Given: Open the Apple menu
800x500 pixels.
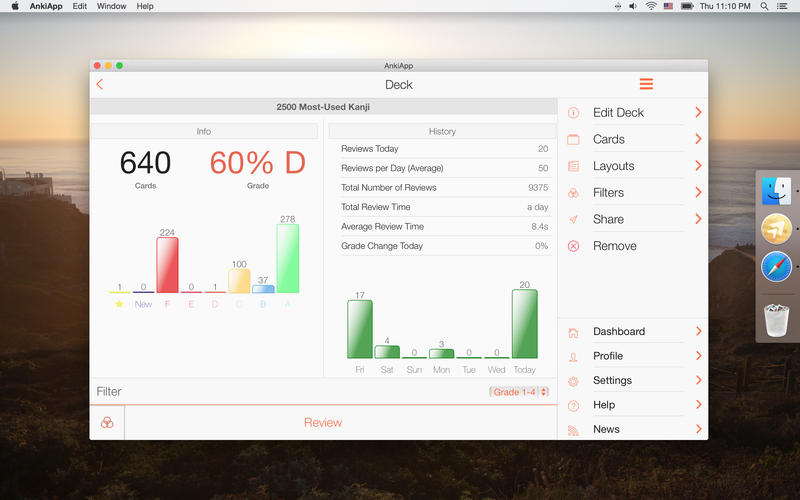Looking at the screenshot, I should (x=15, y=6).
